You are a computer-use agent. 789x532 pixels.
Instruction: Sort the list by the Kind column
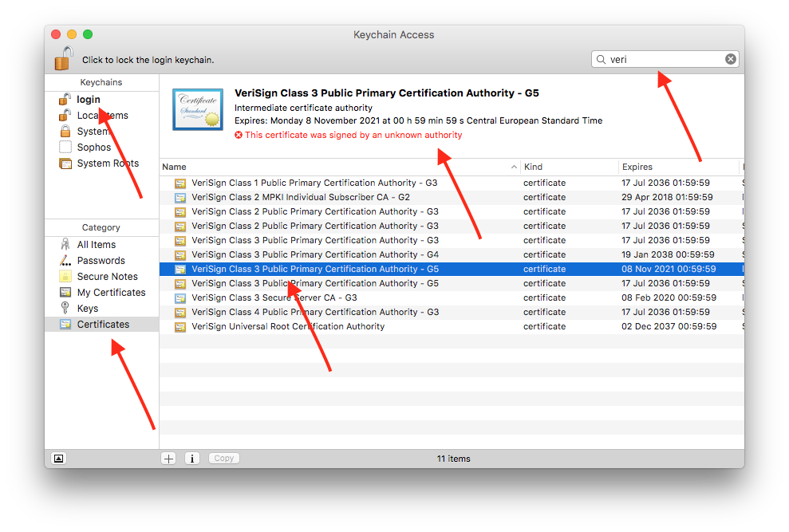click(569, 167)
